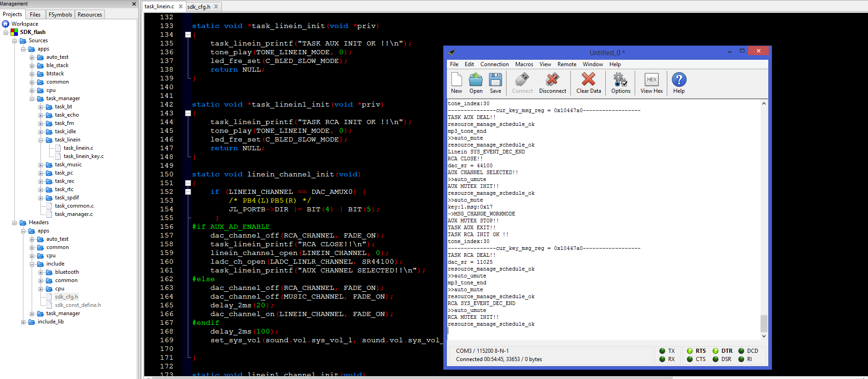Image resolution: width=868 pixels, height=379 pixels.
Task: Collapse the code fold at task_linein_init function
Action: 188,35
